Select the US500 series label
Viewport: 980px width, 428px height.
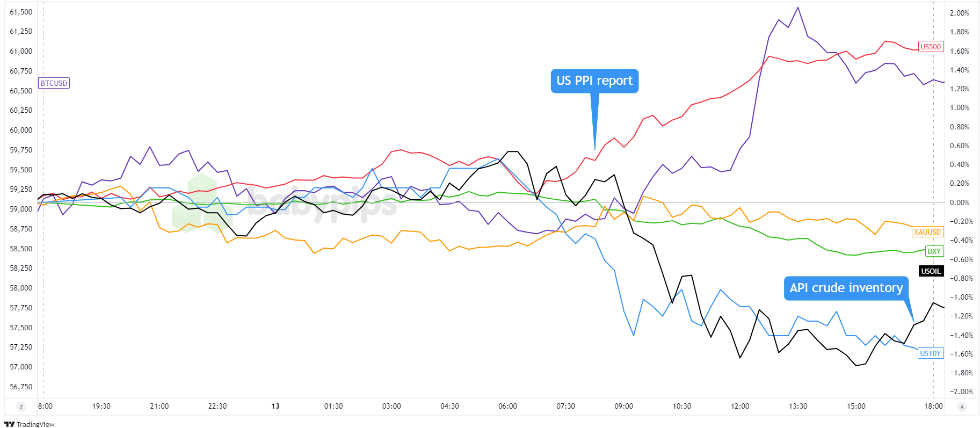click(931, 47)
